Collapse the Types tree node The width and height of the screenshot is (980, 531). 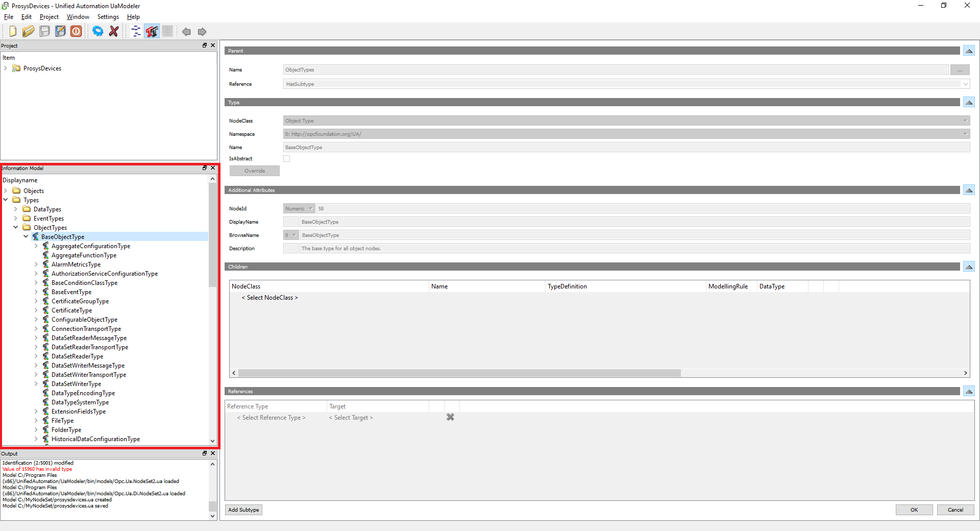coord(6,200)
